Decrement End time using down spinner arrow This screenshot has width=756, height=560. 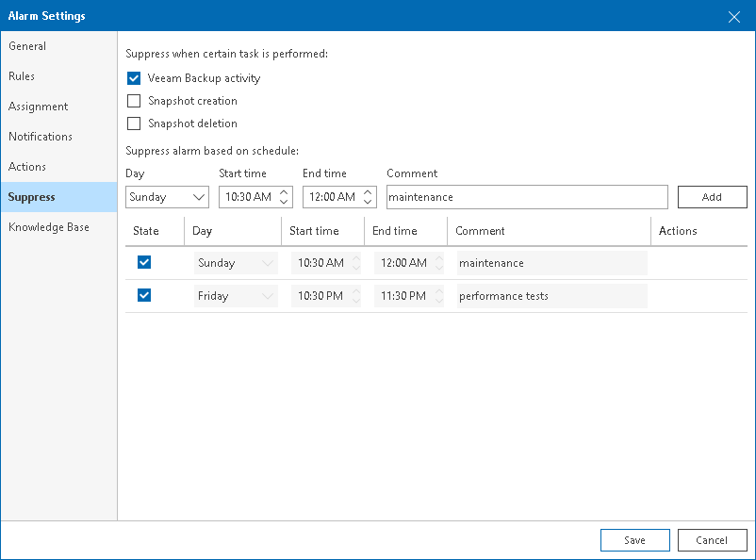coord(368,201)
